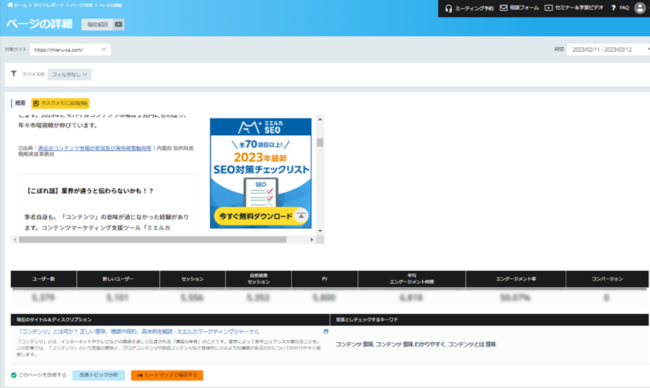Open the user profile avatar
This screenshot has width=650, height=388.
point(640,8)
